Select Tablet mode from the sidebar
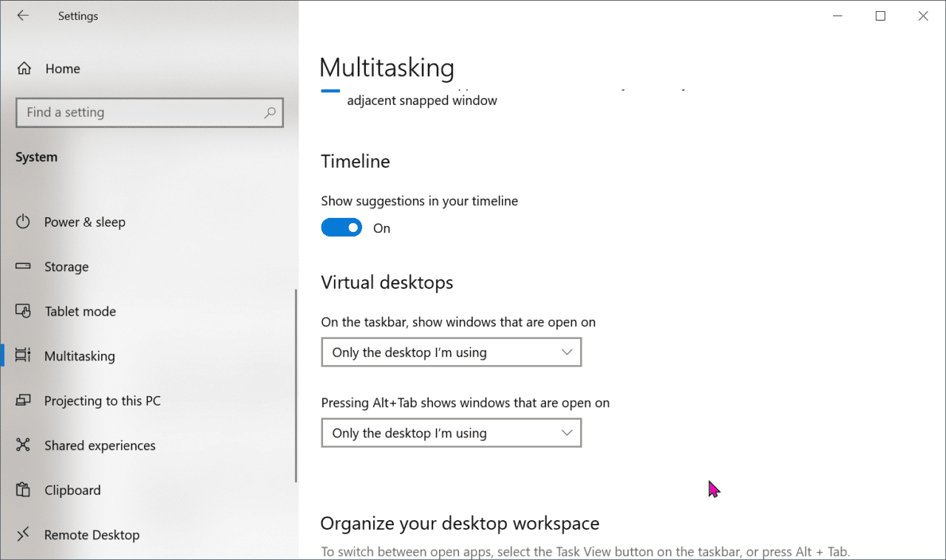The height and width of the screenshot is (560, 946). click(23, 311)
